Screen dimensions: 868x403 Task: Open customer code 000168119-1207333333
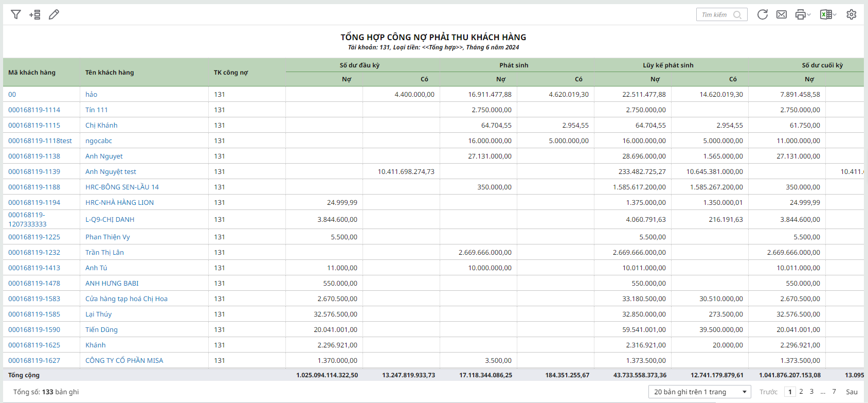point(27,219)
